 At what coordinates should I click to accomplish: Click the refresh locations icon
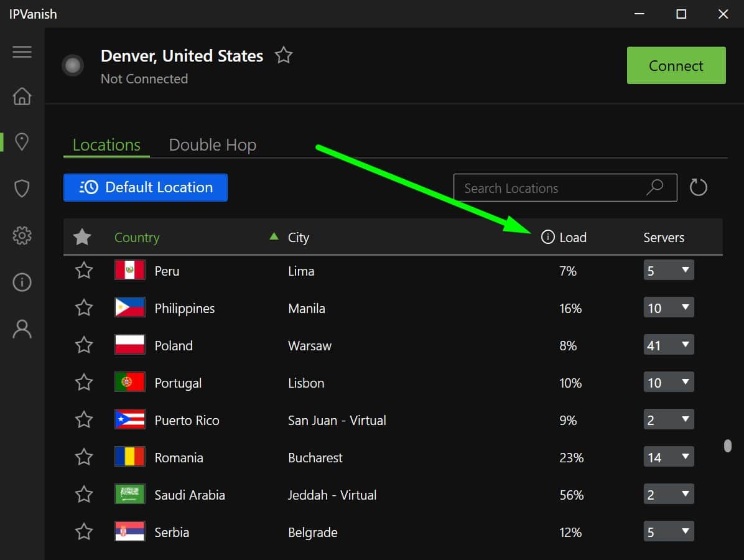[698, 187]
